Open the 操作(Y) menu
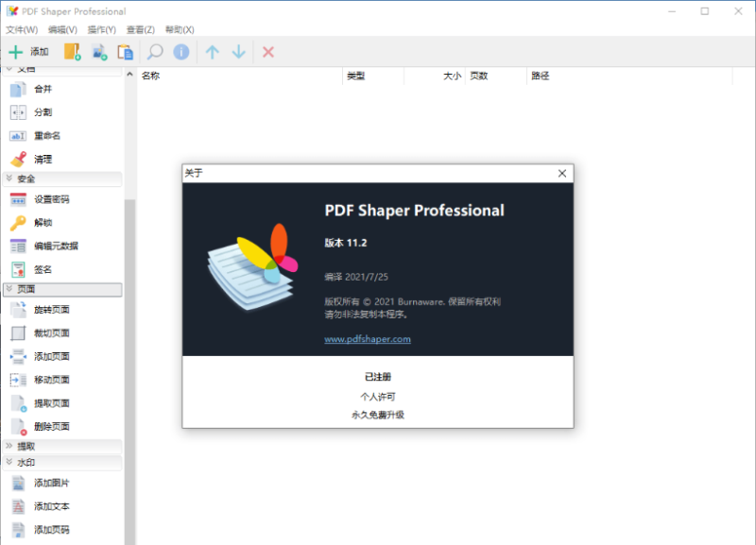 click(102, 30)
